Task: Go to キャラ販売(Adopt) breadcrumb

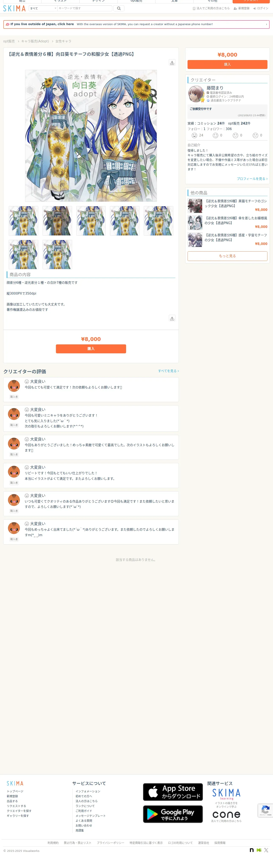Action: (35, 41)
